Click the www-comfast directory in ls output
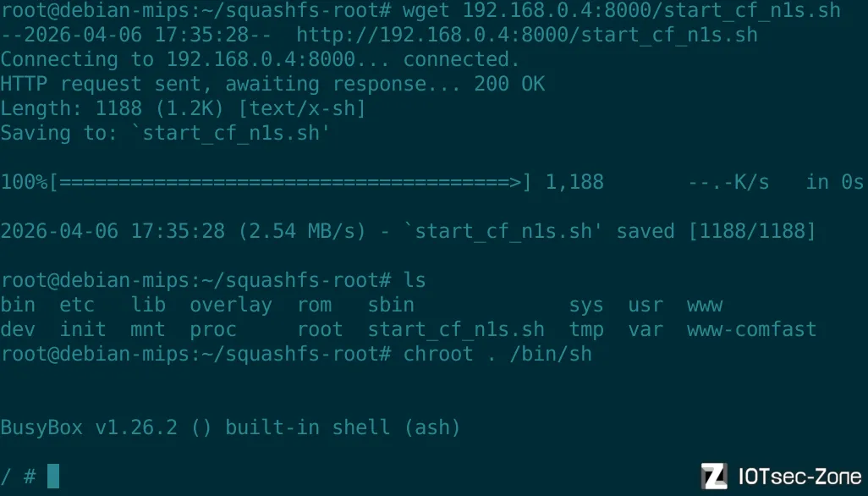The image size is (868, 496). pos(751,329)
